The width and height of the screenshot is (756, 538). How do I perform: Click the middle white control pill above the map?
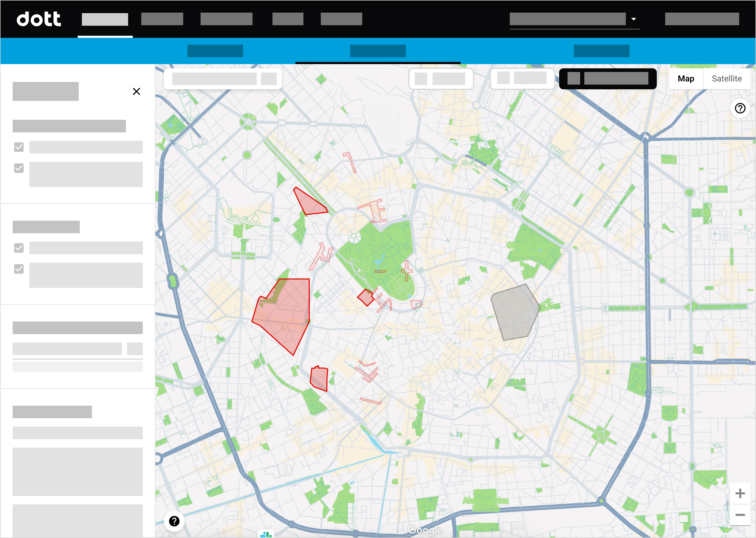tap(442, 79)
